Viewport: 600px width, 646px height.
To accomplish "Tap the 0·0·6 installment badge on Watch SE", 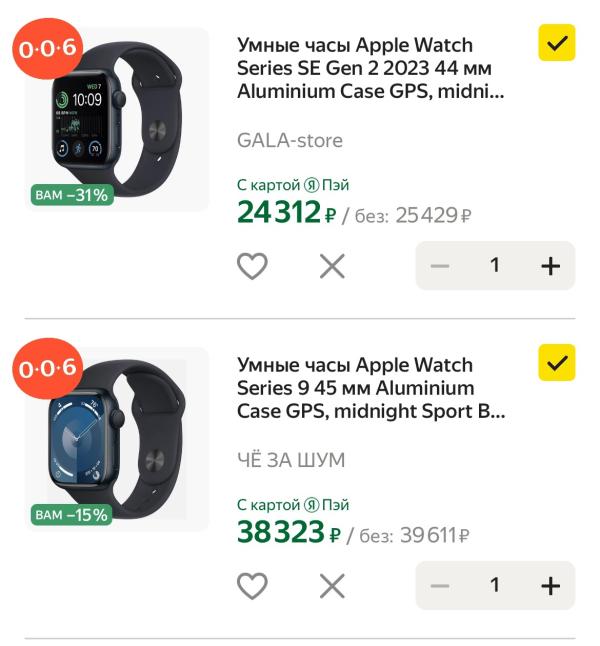I will (x=48, y=49).
